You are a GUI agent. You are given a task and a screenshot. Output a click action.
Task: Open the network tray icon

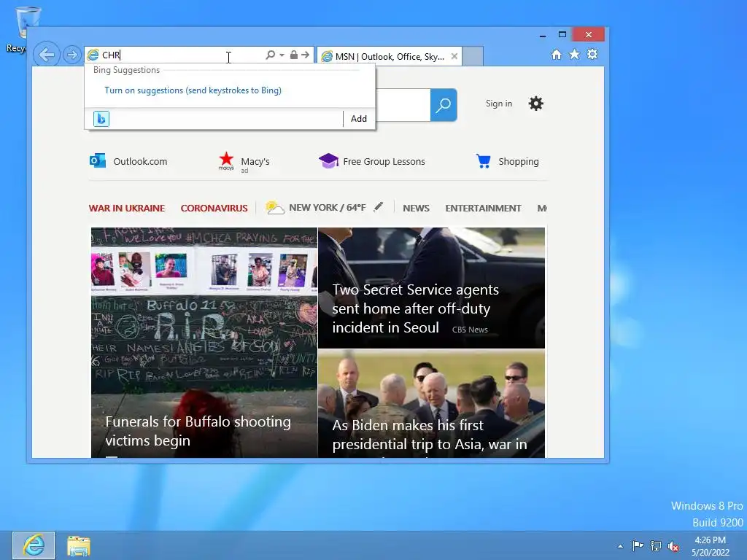click(656, 545)
